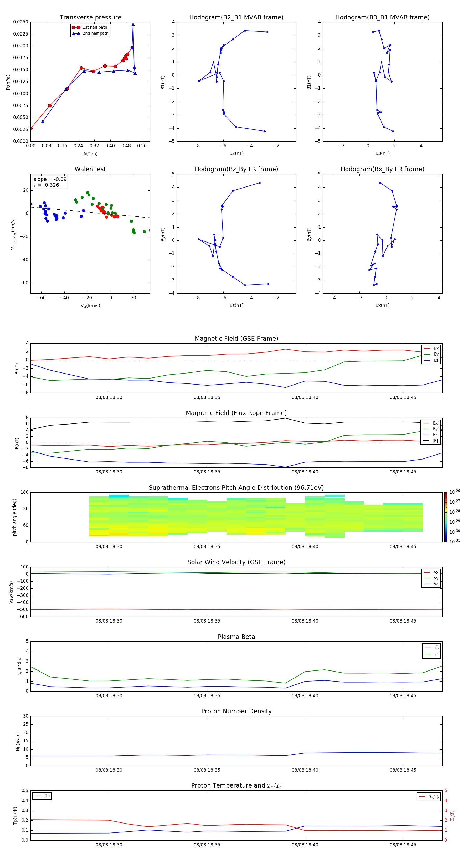Click the 'Pt(nPa)' y-axis label
The image size is (473, 868).
(8, 82)
